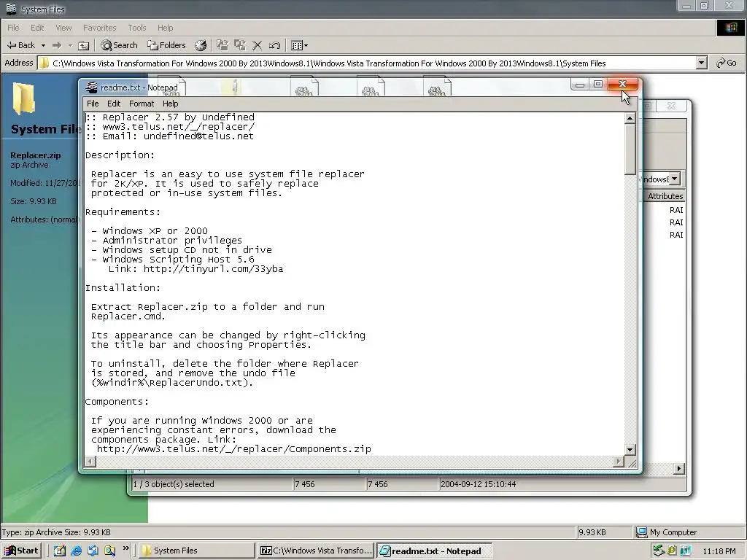Open the 7-Zip path dropdown arrow
This screenshot has height=560, width=747.
(675, 179)
